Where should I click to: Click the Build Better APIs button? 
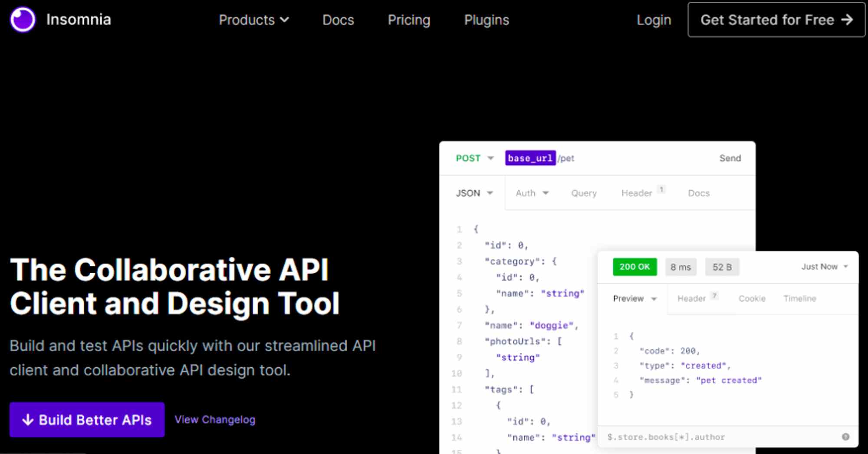[87, 420]
